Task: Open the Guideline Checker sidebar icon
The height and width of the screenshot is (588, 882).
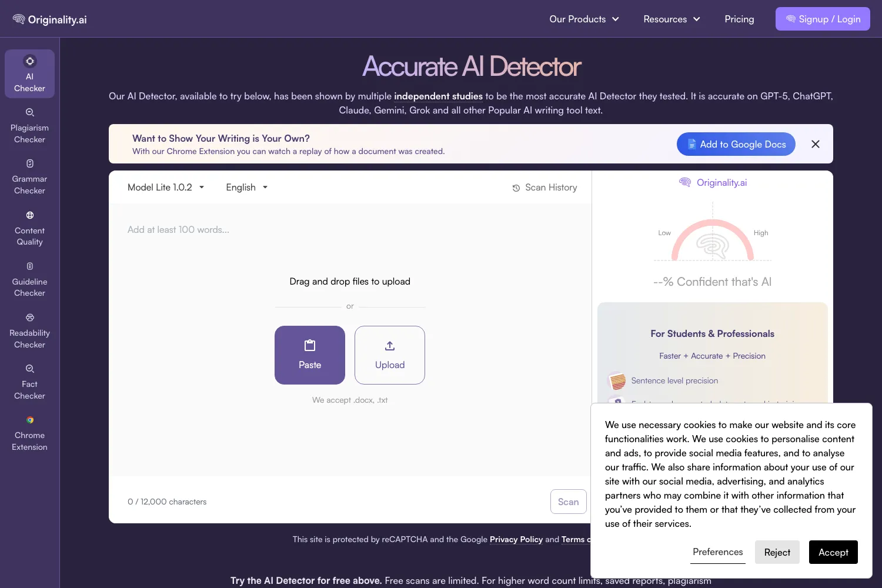Action: [29, 279]
